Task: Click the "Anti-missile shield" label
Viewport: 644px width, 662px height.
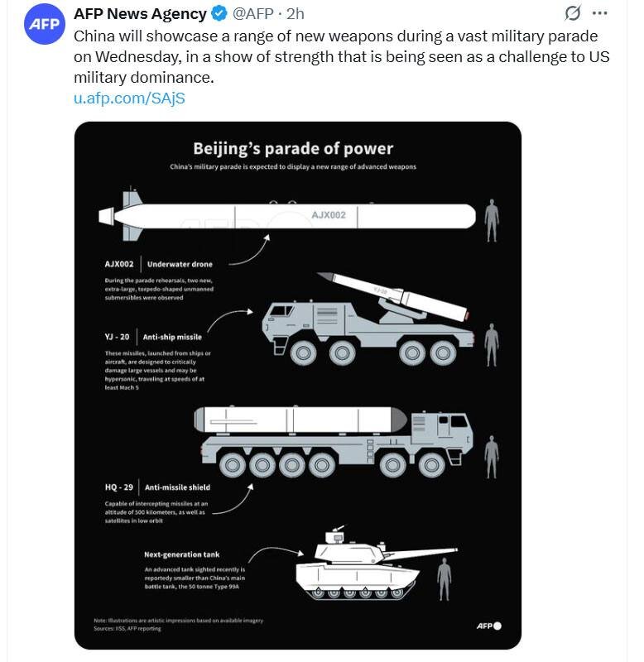Action: pos(176,487)
